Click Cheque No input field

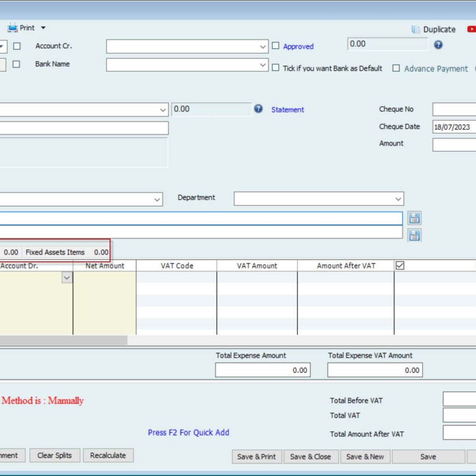[x=454, y=109]
